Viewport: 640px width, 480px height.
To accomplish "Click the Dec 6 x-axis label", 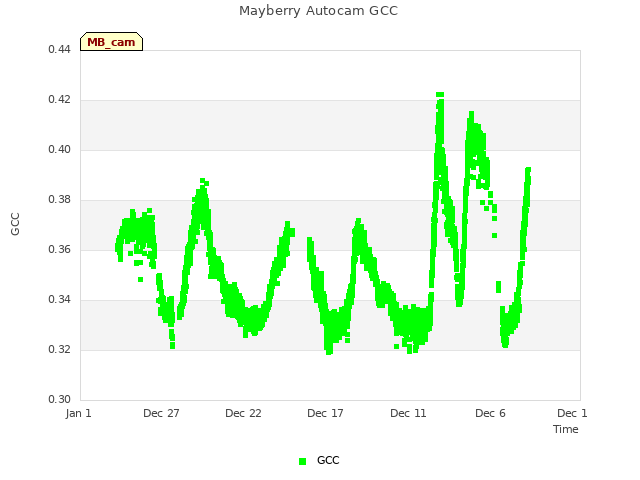I will 490,413.
